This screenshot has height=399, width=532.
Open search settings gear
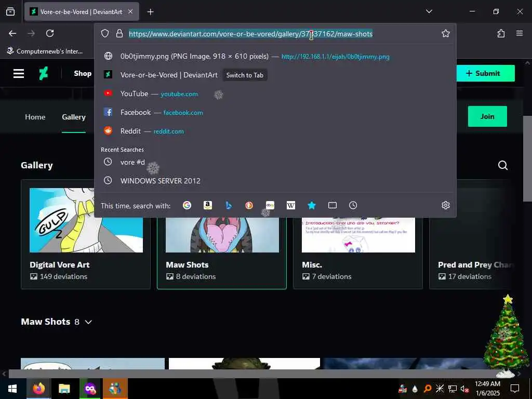tap(445, 205)
